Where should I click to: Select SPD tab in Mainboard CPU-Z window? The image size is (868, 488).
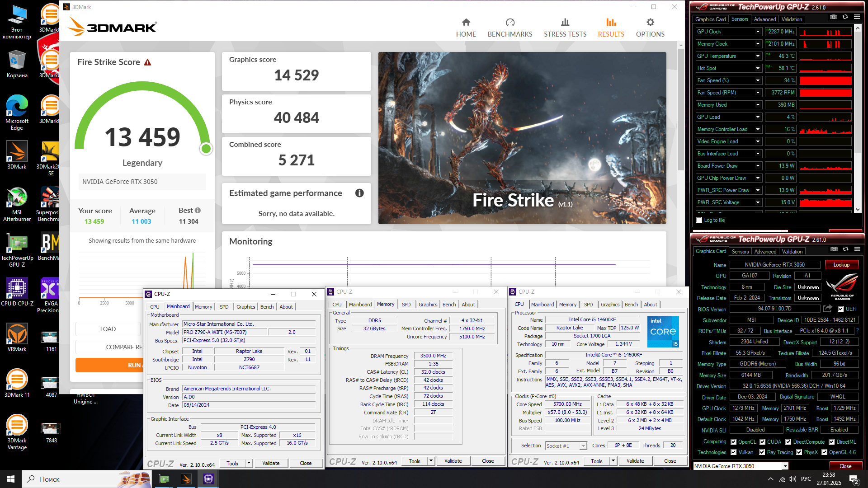click(224, 307)
